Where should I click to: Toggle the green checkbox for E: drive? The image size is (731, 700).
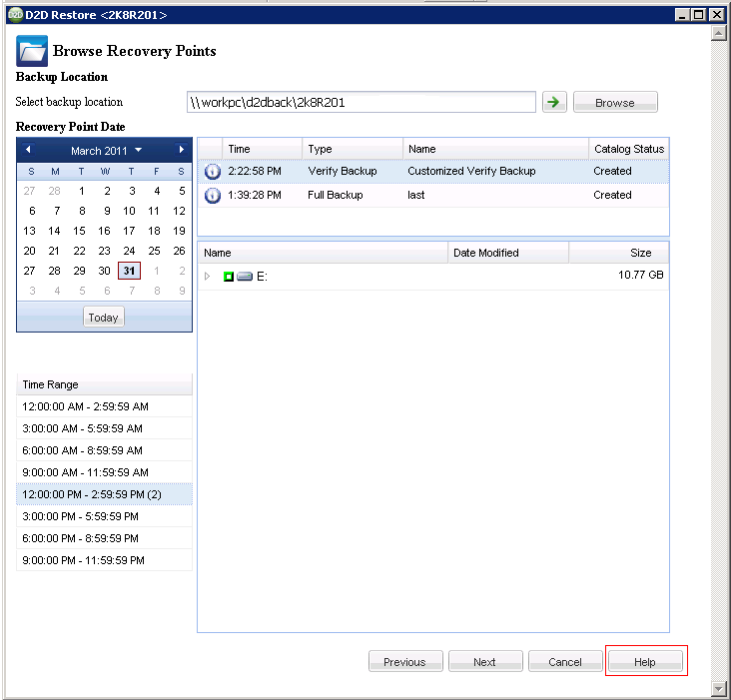(x=229, y=276)
